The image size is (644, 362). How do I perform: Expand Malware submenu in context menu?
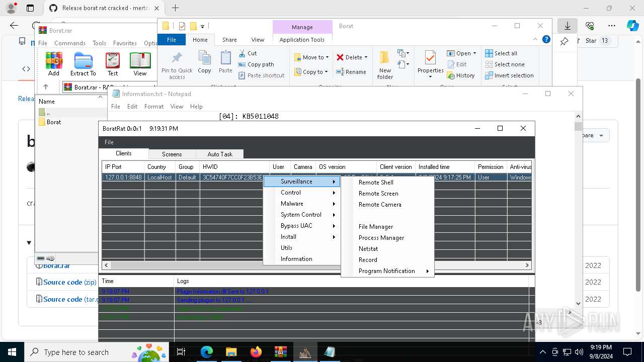[x=302, y=204]
